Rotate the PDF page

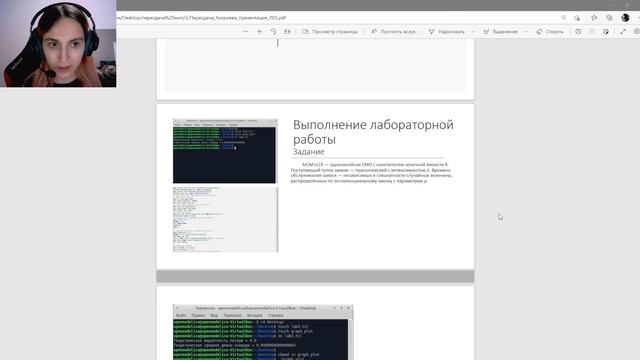tap(273, 31)
